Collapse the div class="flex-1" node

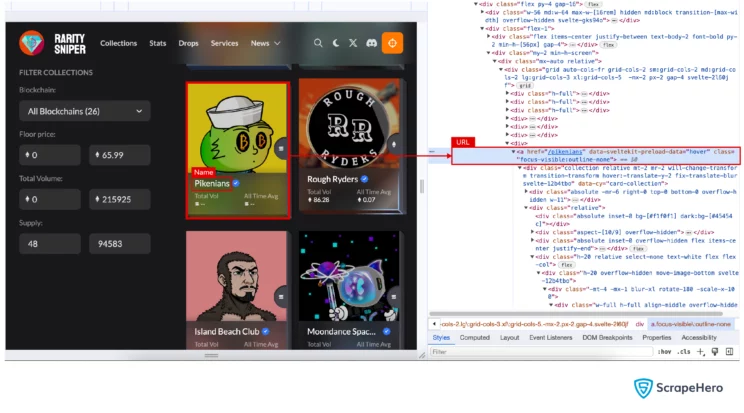482,28
